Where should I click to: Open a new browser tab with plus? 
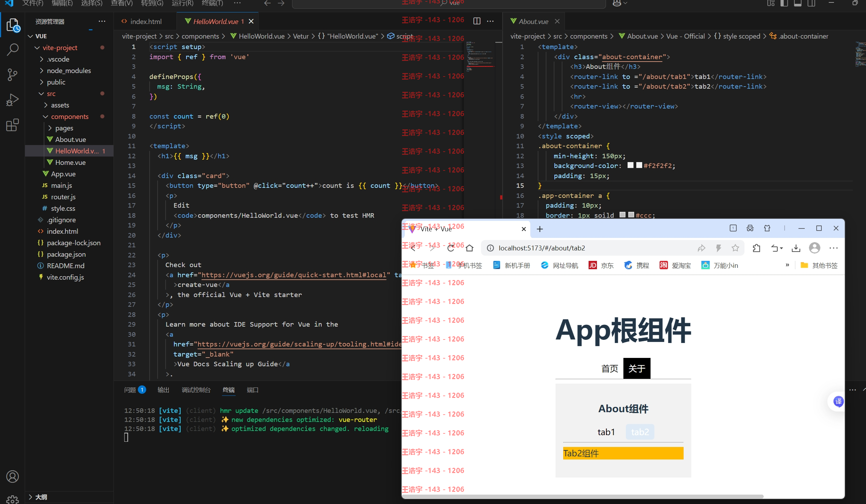tap(540, 229)
